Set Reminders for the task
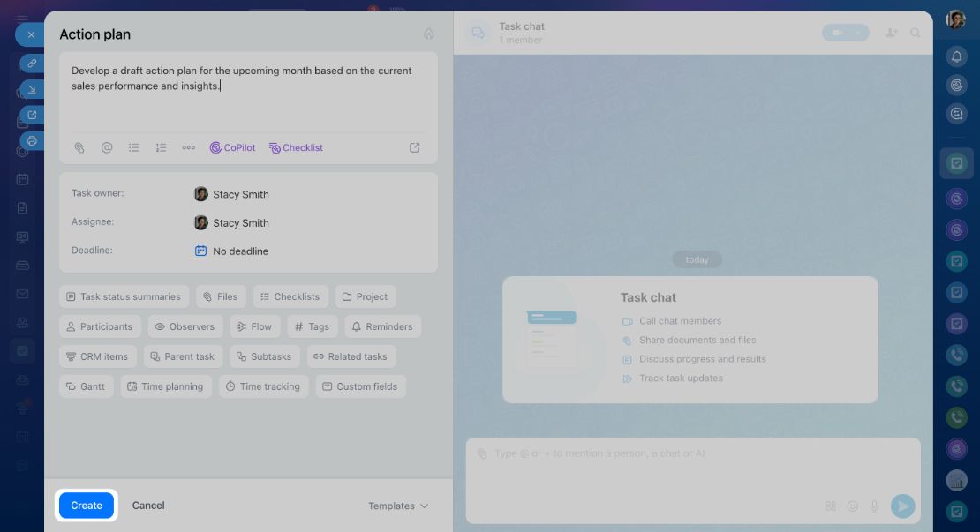Image resolution: width=980 pixels, height=532 pixels. click(382, 326)
